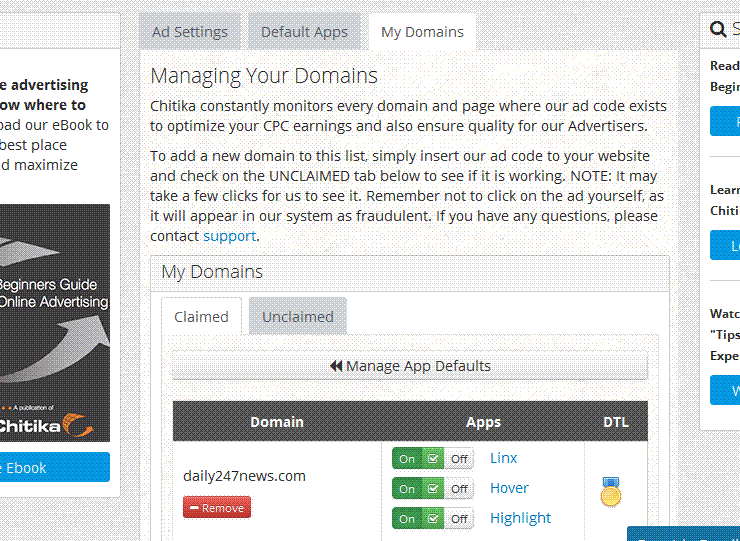Select the Claimed domains tab

coord(201,316)
